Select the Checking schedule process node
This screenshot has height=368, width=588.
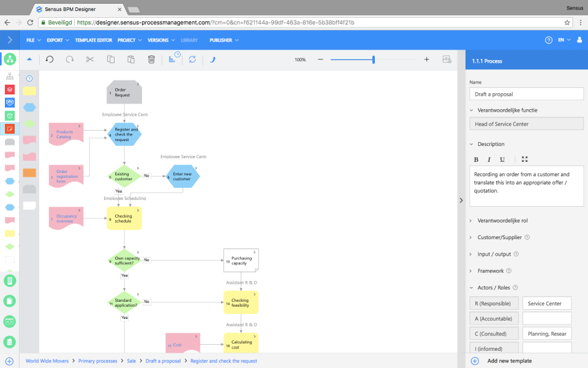pos(124,218)
